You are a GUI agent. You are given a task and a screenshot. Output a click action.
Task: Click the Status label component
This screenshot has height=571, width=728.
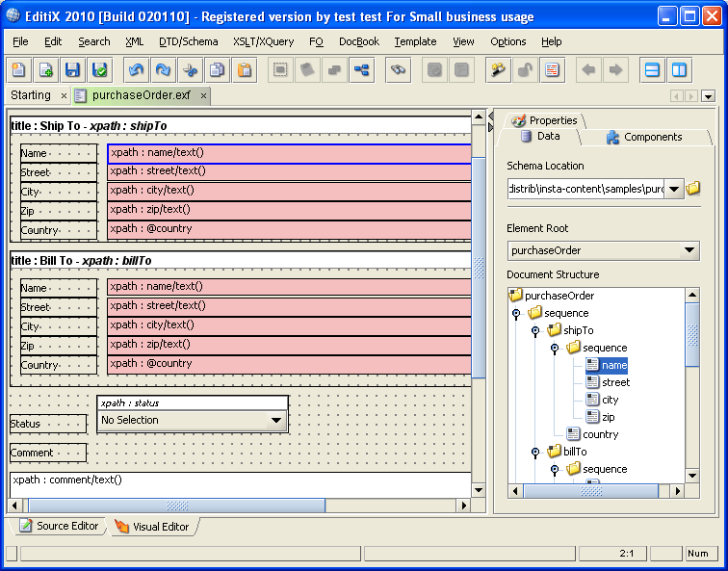48,424
